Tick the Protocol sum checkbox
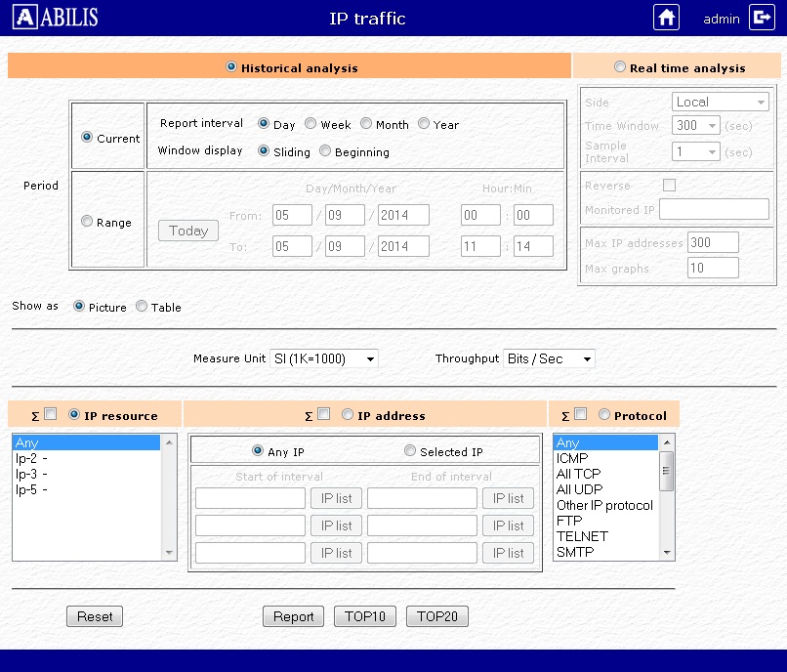 (580, 415)
